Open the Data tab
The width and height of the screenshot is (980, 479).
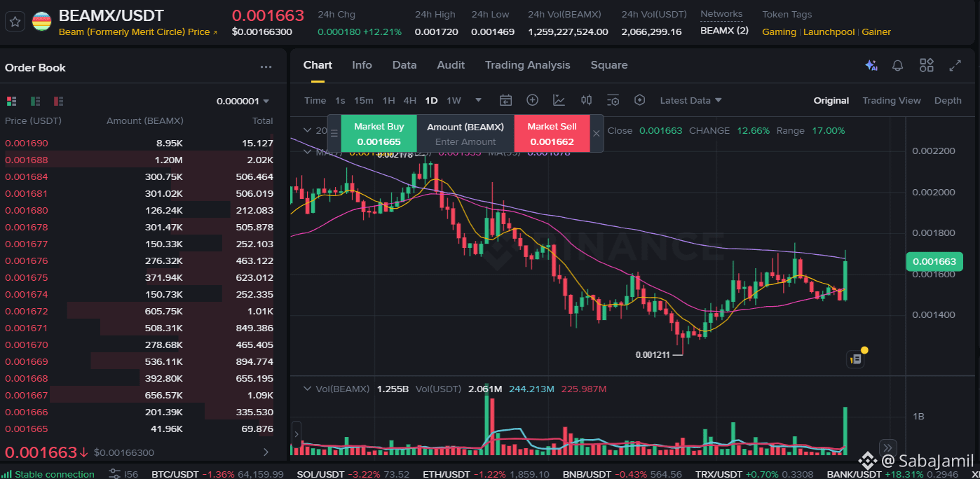pos(404,65)
